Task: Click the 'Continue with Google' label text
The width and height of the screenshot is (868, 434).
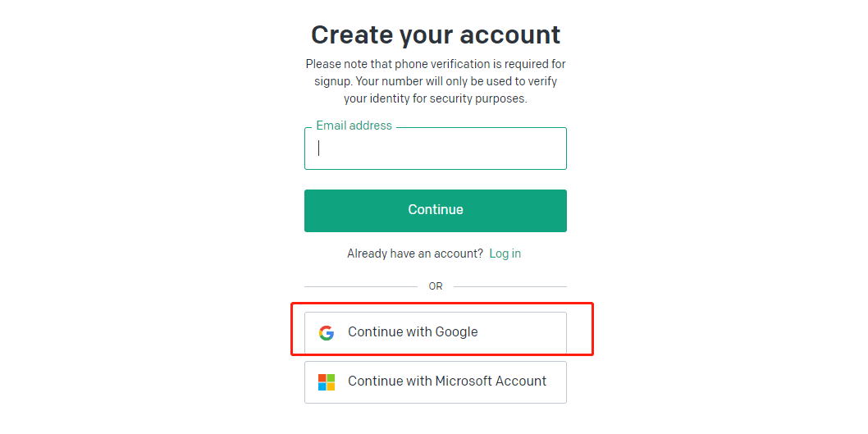Action: [x=413, y=332]
